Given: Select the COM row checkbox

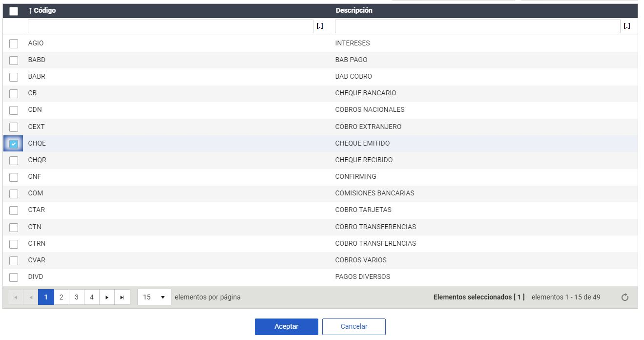Looking at the screenshot, I should pyautogui.click(x=14, y=193).
